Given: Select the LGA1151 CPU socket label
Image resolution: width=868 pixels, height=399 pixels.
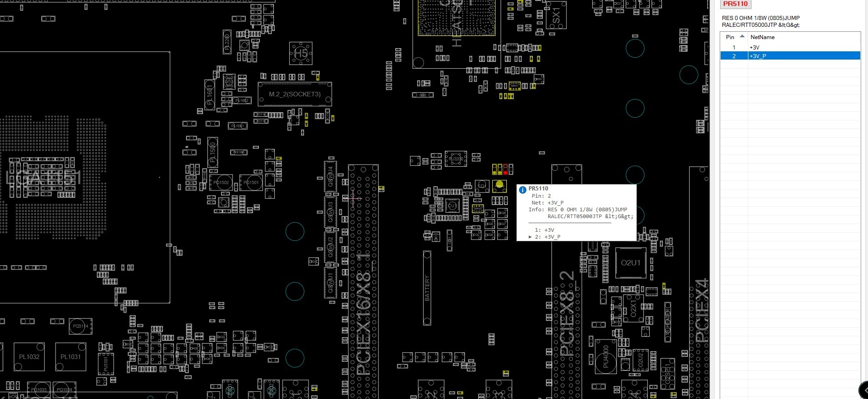Looking at the screenshot, I should [x=45, y=178].
